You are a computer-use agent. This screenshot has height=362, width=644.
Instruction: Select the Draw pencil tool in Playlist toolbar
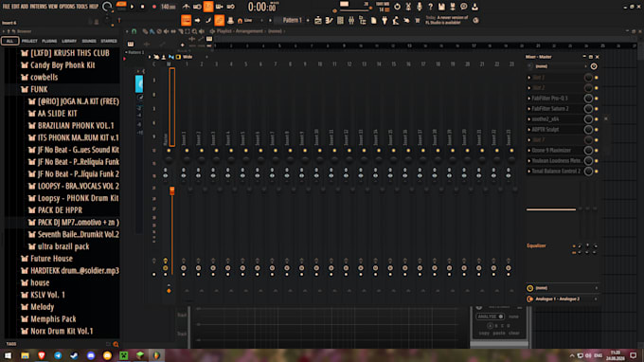pyautogui.click(x=145, y=31)
